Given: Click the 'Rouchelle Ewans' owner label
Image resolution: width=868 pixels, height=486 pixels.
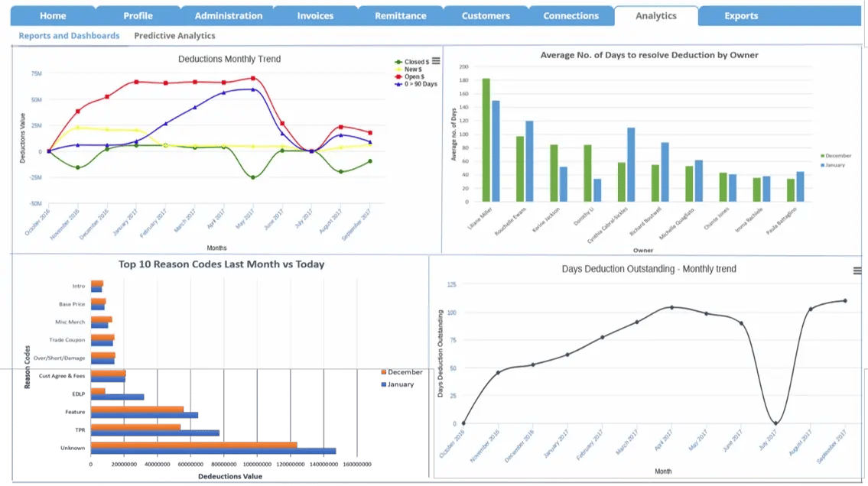Looking at the screenshot, I should coord(510,221).
